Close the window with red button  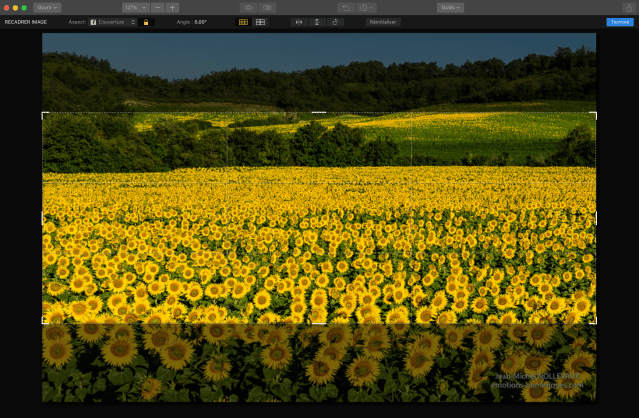tap(7, 8)
